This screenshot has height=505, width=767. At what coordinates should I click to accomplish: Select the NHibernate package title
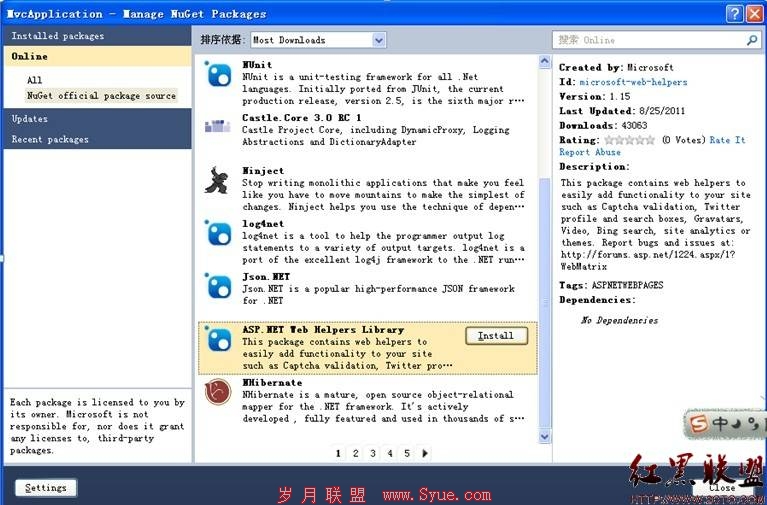pos(272,383)
